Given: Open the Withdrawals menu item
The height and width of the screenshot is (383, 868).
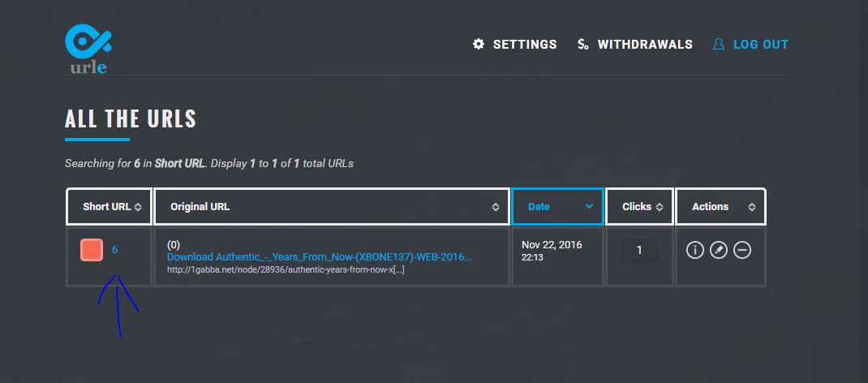Looking at the screenshot, I should click(645, 45).
